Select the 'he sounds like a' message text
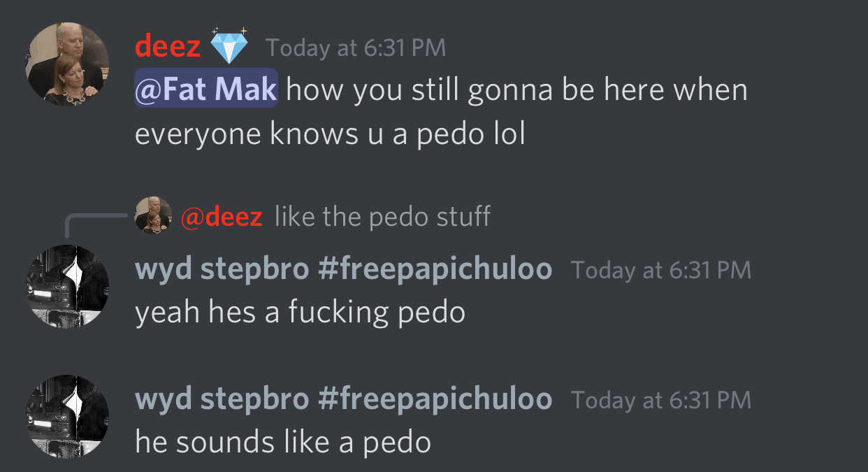 click(283, 443)
